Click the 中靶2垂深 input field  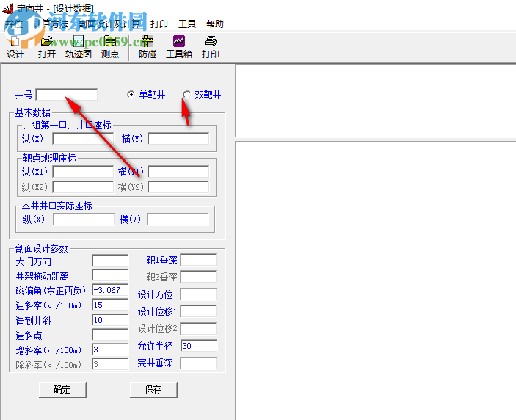pos(199,277)
